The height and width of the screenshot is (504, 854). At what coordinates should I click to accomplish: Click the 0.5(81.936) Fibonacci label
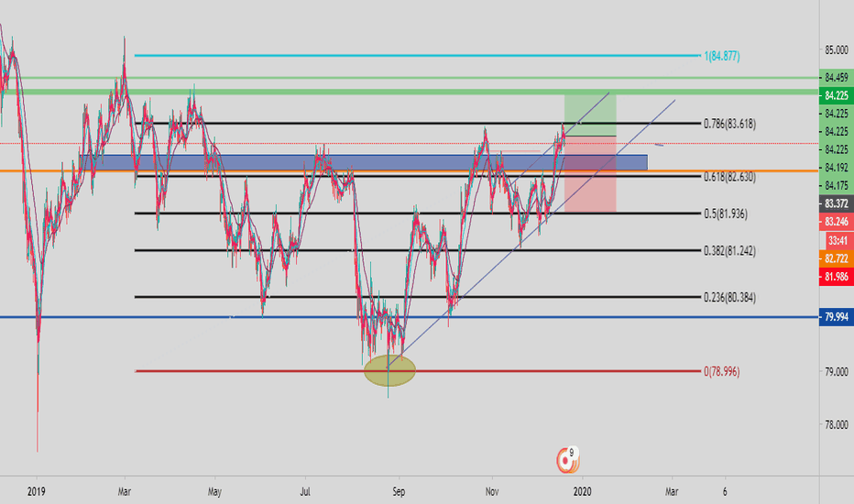[725, 214]
